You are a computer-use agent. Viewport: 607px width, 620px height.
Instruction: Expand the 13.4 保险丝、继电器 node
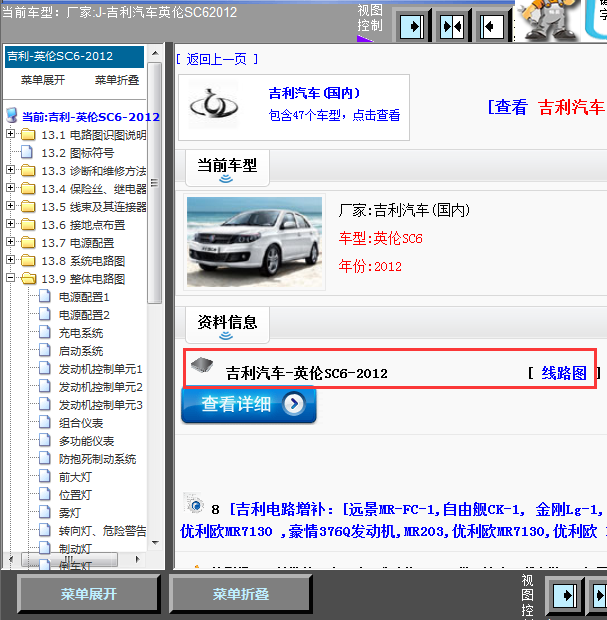coord(11,188)
